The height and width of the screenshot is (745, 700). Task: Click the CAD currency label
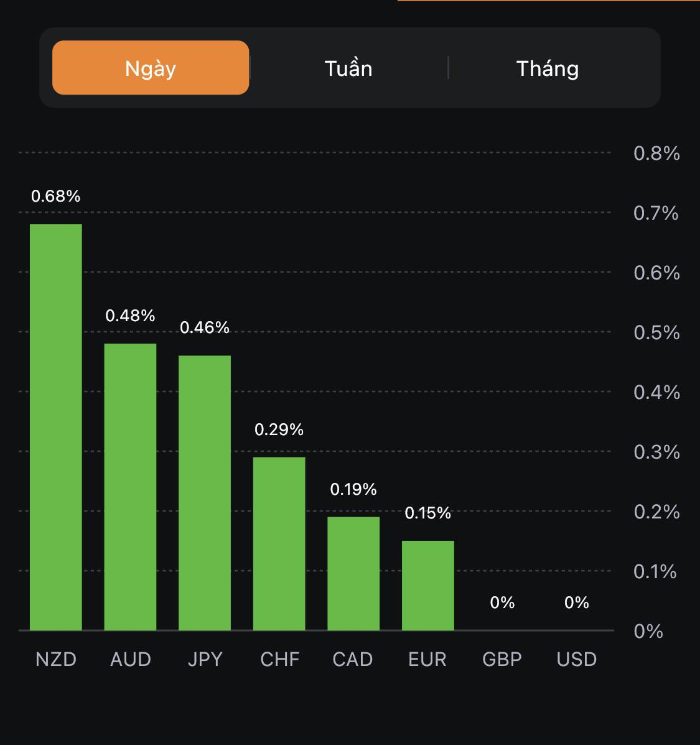coord(353,659)
